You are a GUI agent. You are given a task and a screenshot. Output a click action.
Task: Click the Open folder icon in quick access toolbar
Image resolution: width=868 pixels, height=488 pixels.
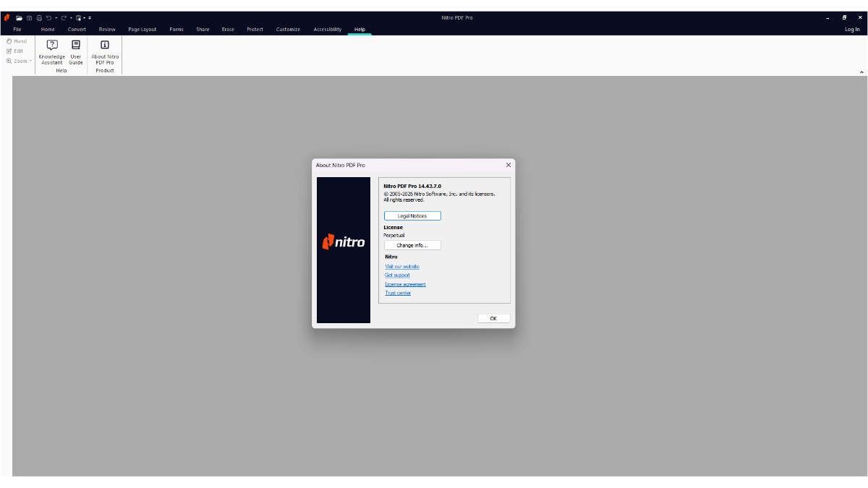20,18
